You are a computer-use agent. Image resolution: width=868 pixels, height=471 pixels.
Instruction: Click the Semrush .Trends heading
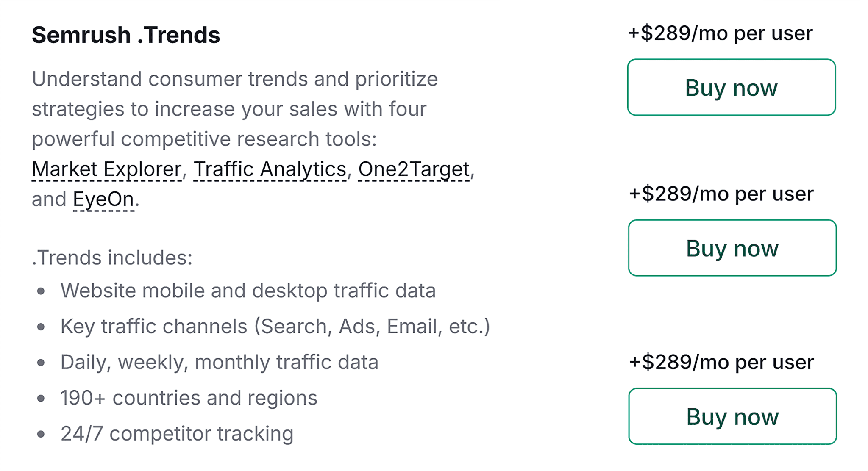126,35
